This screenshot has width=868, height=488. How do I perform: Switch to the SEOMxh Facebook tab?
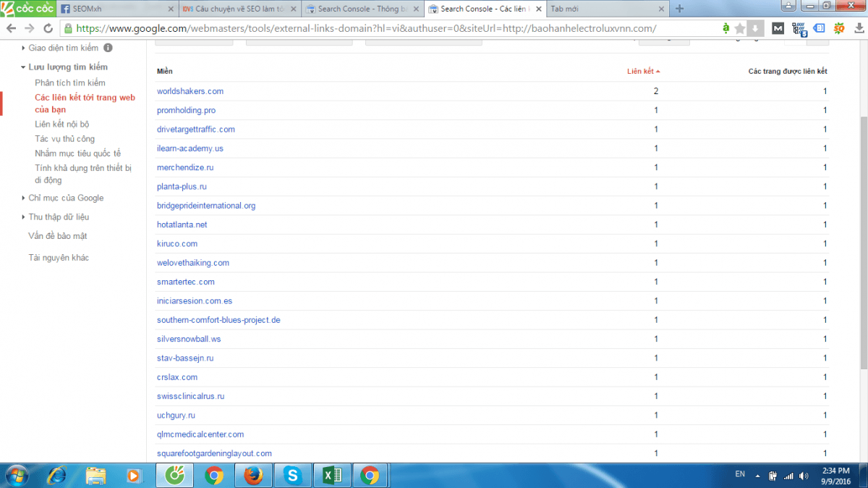coord(116,9)
